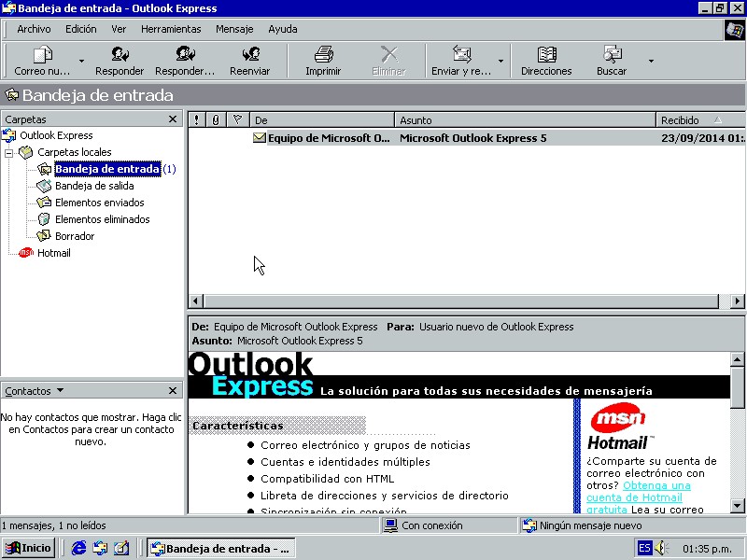The image size is (747, 560).
Task: Sort by the priority column header
Action: click(x=196, y=120)
